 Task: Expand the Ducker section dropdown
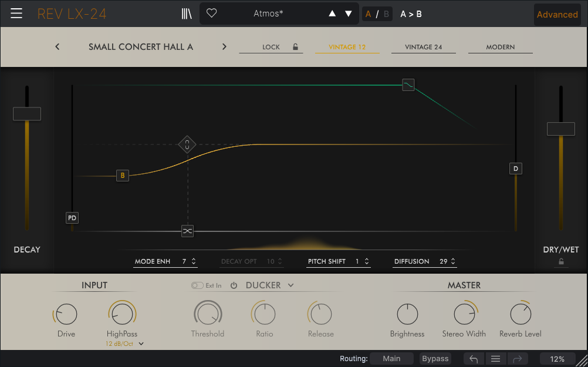tap(290, 285)
